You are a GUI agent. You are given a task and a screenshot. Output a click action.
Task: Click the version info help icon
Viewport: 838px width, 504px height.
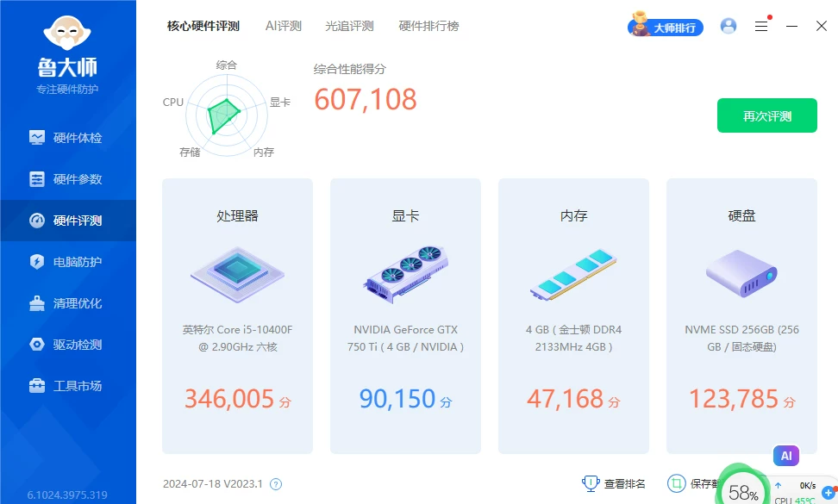click(276, 484)
